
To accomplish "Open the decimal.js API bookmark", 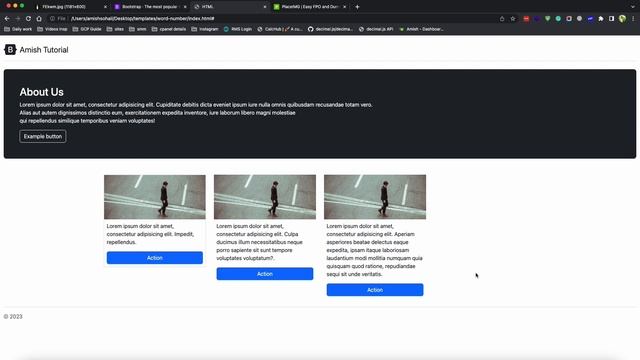I will pyautogui.click(x=376, y=29).
